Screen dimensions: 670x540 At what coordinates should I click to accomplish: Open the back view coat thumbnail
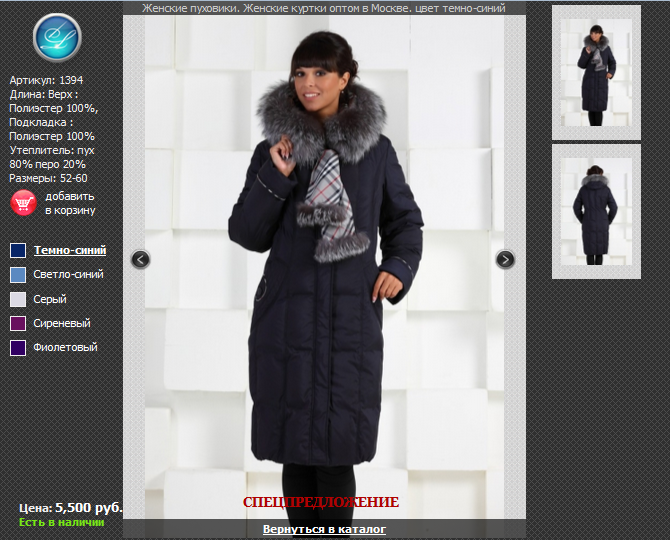pos(596,212)
